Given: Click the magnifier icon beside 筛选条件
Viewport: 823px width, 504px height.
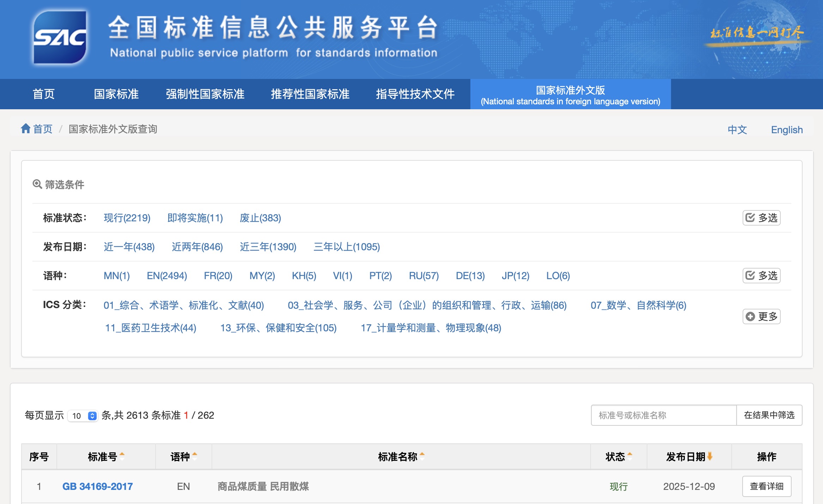Looking at the screenshot, I should [37, 184].
